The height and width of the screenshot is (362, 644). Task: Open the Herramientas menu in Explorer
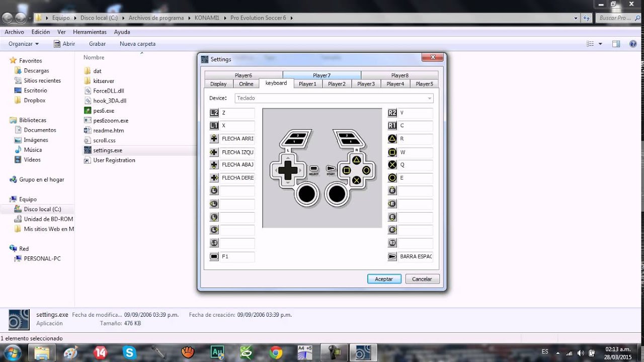point(90,32)
